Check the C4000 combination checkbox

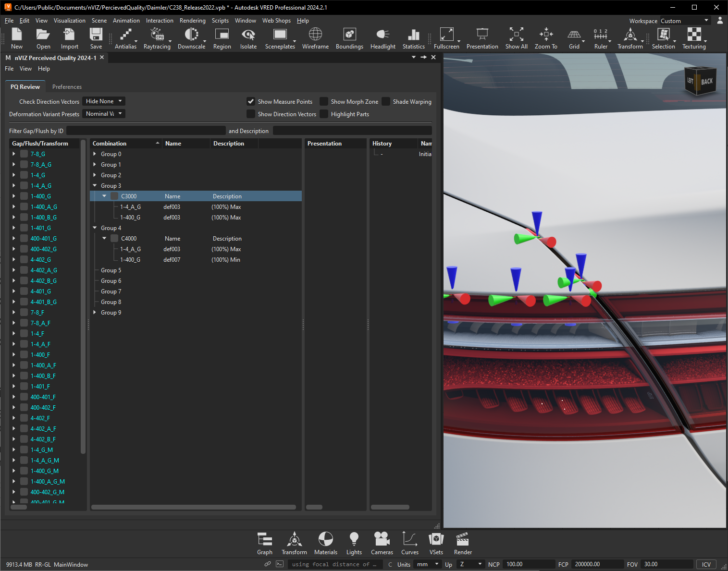click(114, 238)
